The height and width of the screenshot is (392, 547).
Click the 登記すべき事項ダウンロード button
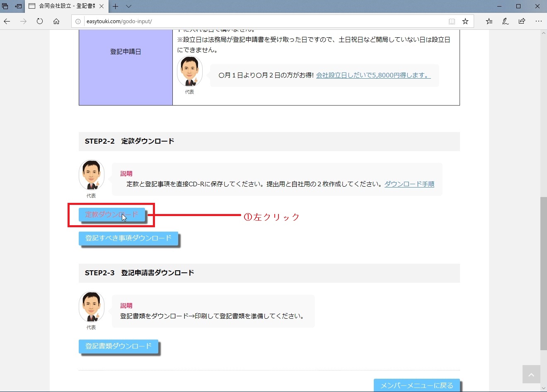128,238
